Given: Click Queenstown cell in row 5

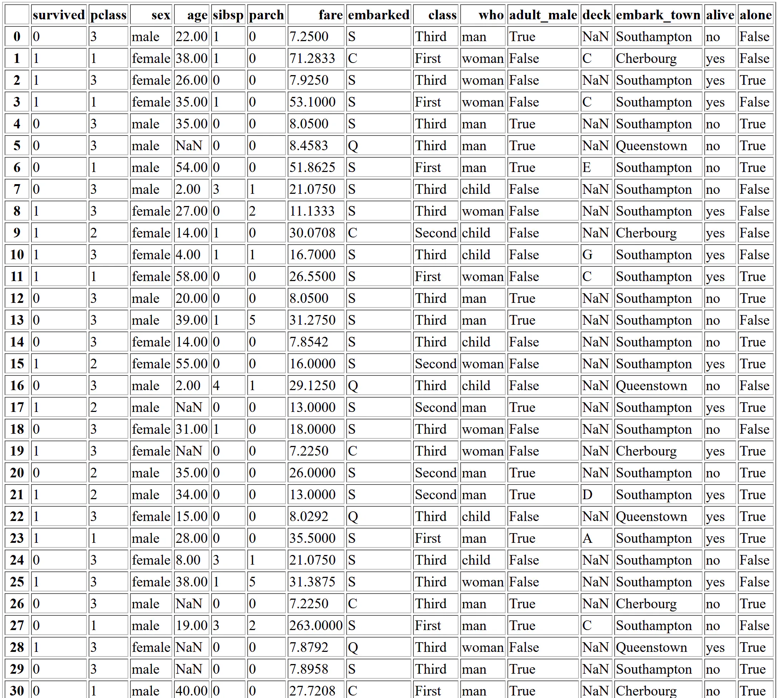Looking at the screenshot, I should [651, 146].
